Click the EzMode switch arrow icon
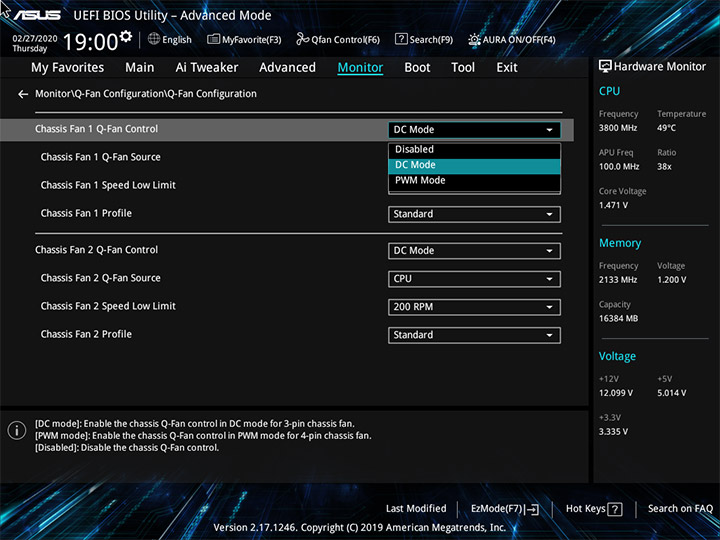 coord(532,509)
